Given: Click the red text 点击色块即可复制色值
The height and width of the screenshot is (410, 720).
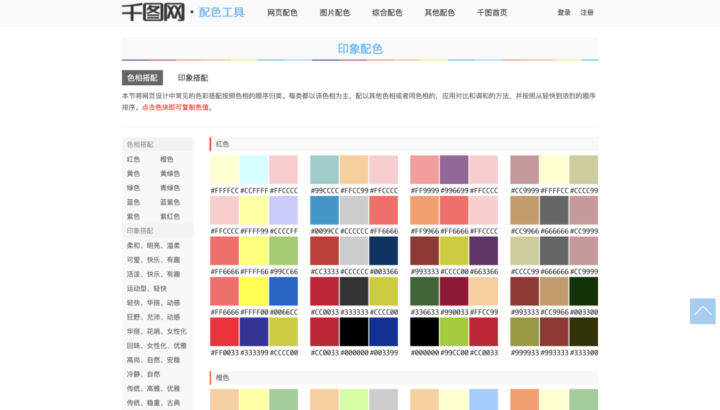Looking at the screenshot, I should [x=177, y=107].
